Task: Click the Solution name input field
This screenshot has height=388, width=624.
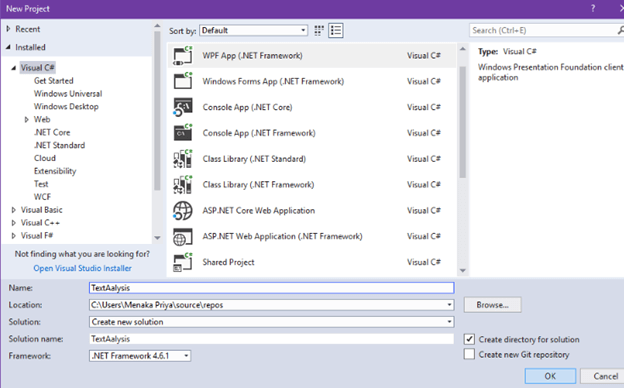Action: (x=271, y=339)
